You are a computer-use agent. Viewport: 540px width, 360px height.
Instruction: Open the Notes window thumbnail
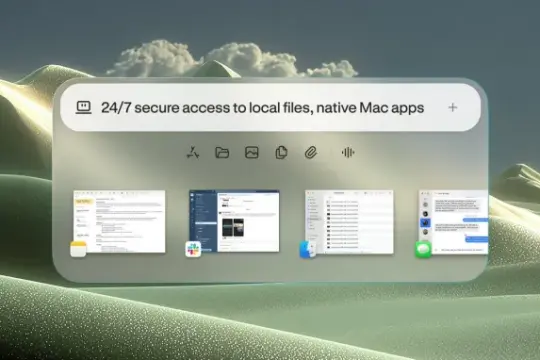coord(119,221)
